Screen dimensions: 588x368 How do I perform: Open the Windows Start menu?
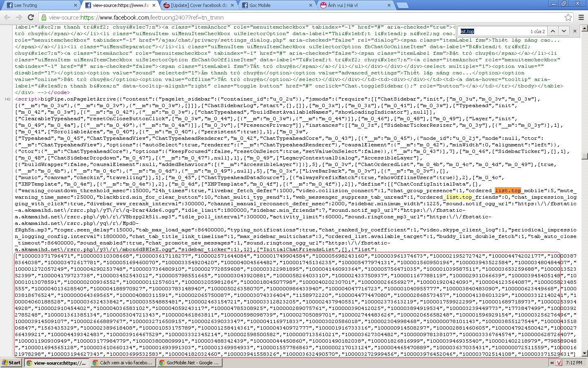[x=11, y=363]
